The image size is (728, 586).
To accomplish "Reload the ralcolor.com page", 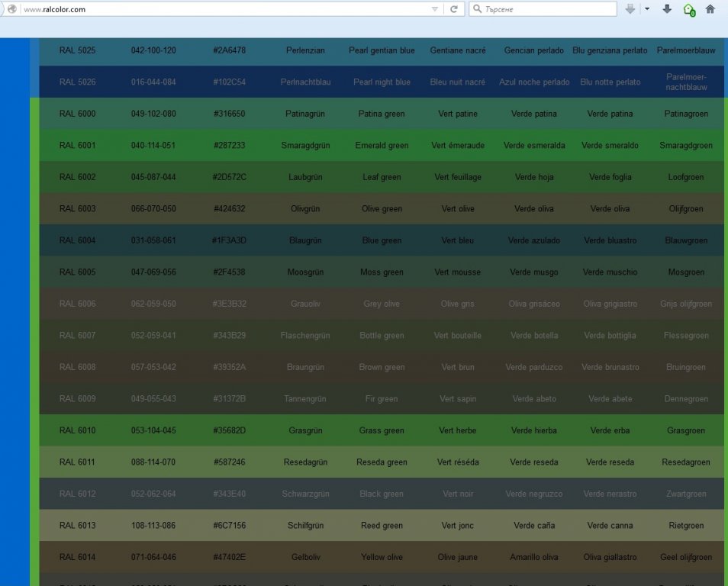I will tap(454, 9).
